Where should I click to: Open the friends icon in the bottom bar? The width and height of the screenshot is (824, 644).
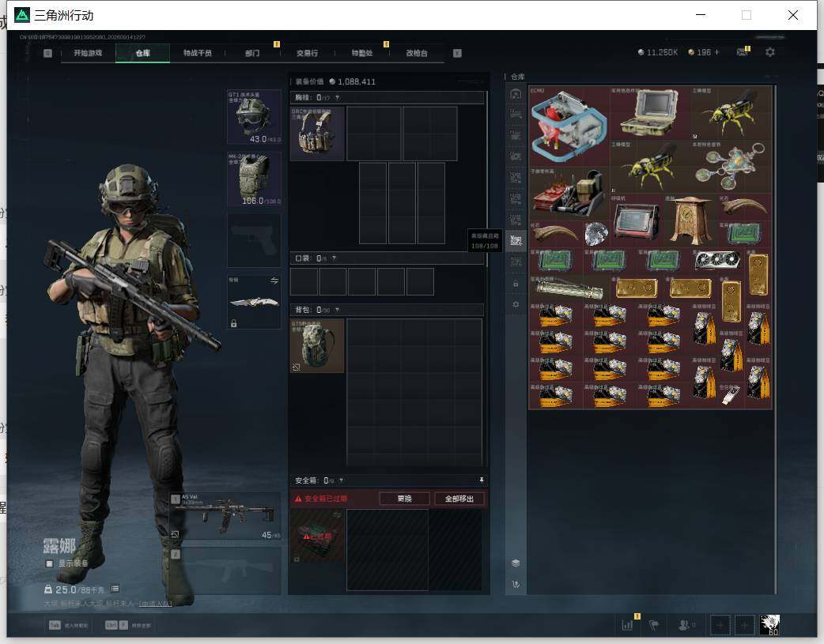(684, 625)
